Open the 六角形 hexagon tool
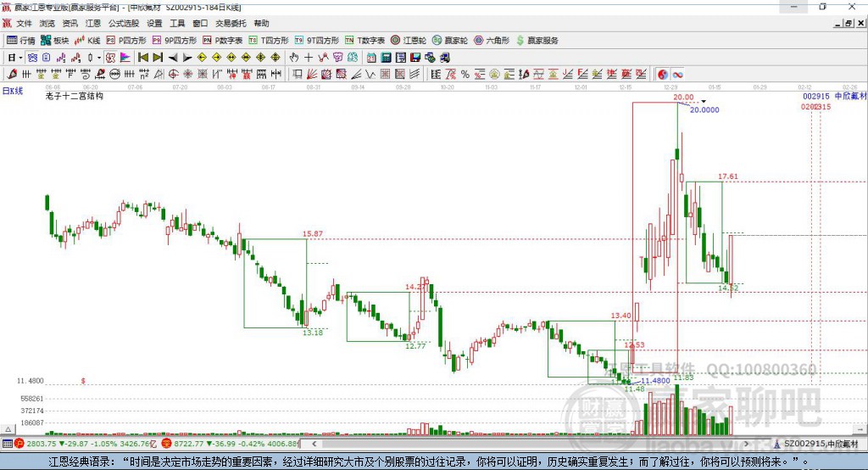The width and height of the screenshot is (868, 470). (x=492, y=41)
